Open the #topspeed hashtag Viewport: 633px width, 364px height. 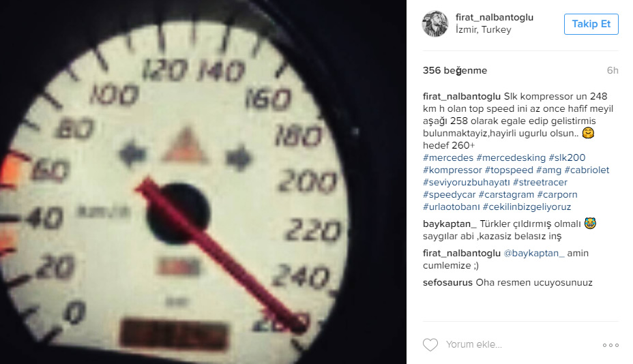click(509, 170)
